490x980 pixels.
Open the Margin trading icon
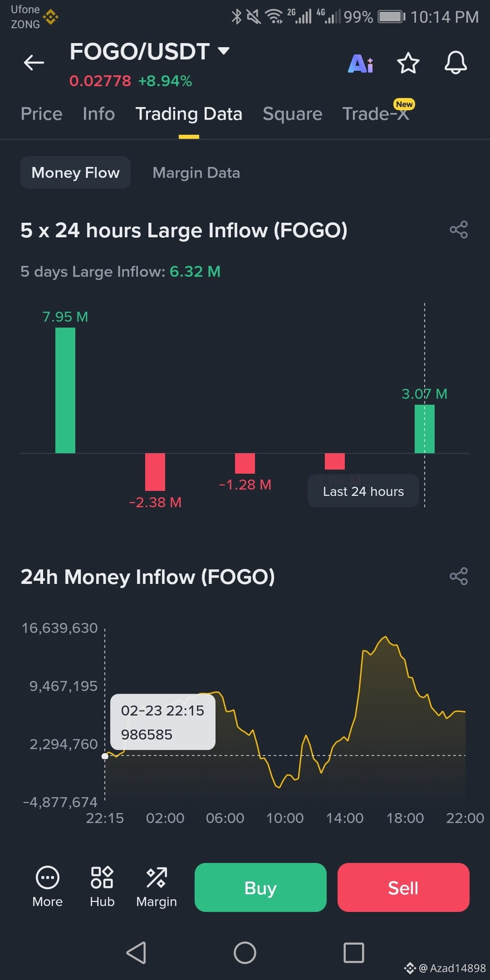point(157,887)
